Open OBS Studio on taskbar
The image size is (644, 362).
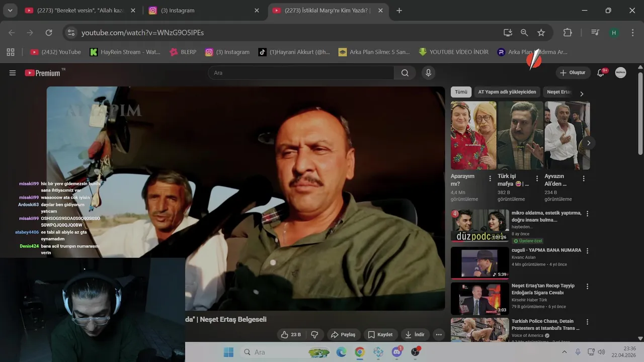click(x=415, y=352)
